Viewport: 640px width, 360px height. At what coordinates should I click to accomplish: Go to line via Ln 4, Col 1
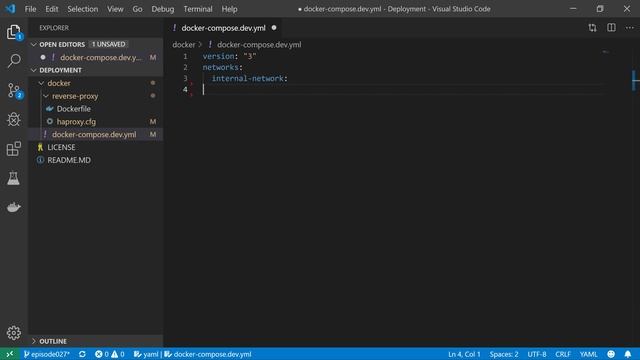click(464, 354)
